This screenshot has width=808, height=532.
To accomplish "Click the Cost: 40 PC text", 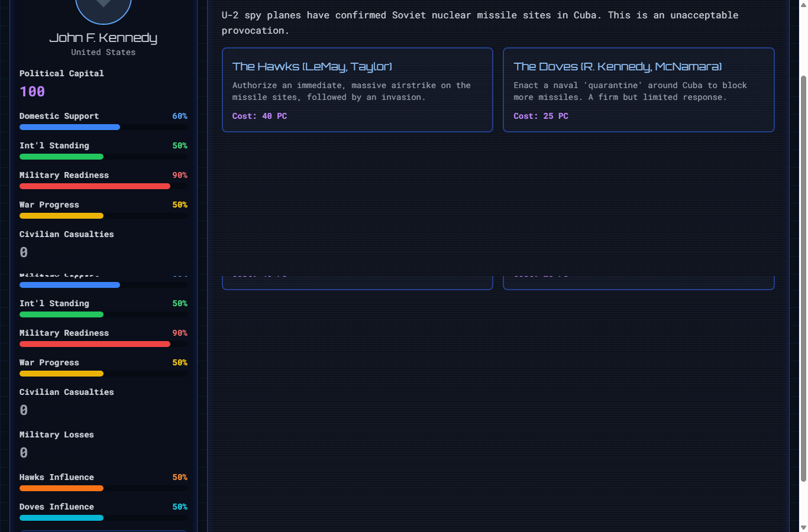I will tap(260, 116).
